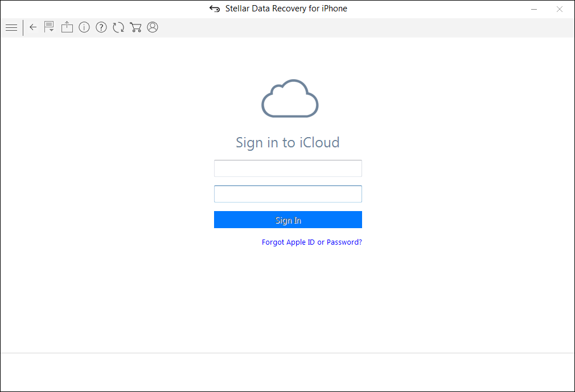Open the hamburger menu

pos(11,27)
